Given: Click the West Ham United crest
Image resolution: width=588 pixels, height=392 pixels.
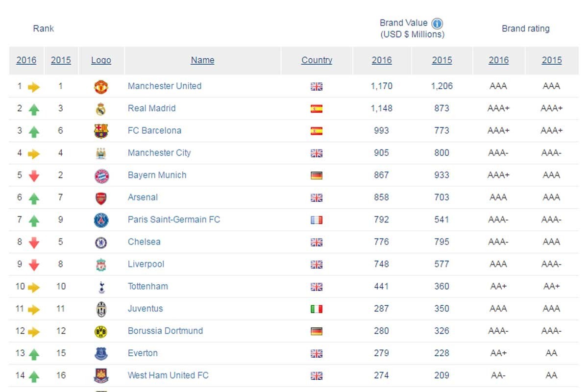Looking at the screenshot, I should [x=101, y=376].
